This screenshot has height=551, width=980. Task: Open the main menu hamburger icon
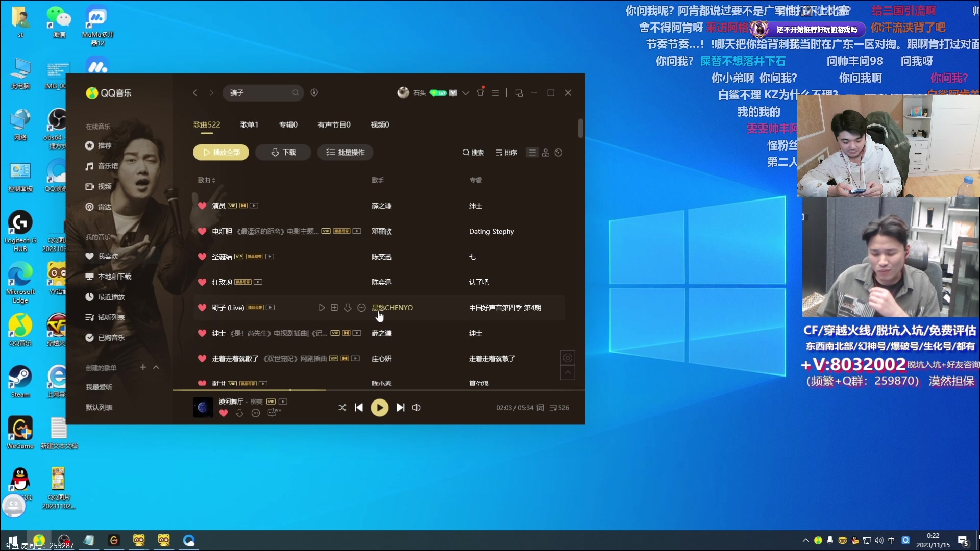click(x=495, y=93)
